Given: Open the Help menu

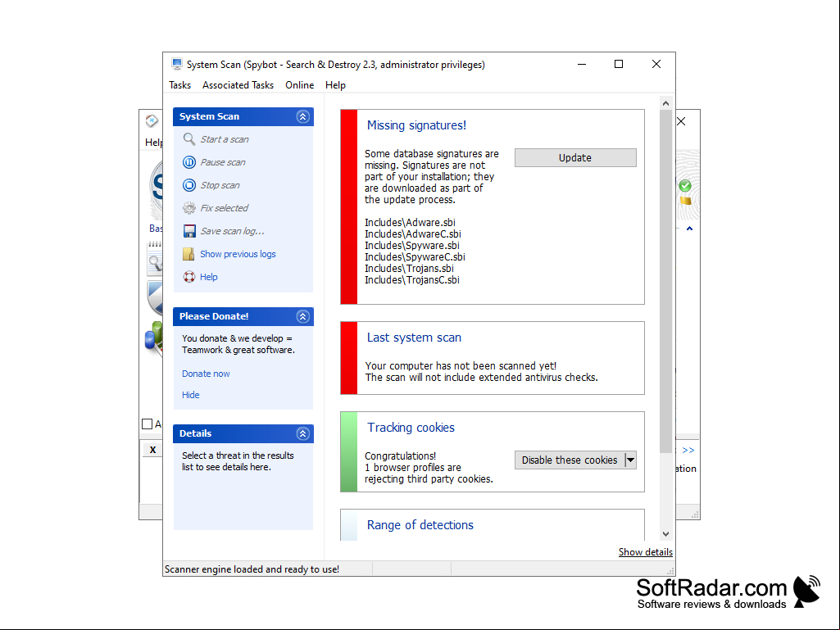Looking at the screenshot, I should pyautogui.click(x=335, y=85).
